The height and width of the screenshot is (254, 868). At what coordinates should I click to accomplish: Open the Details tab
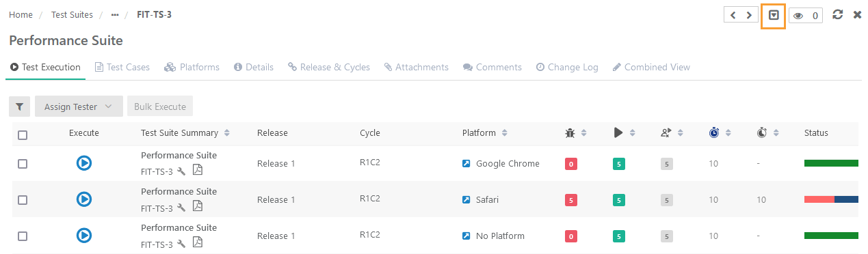coord(254,67)
